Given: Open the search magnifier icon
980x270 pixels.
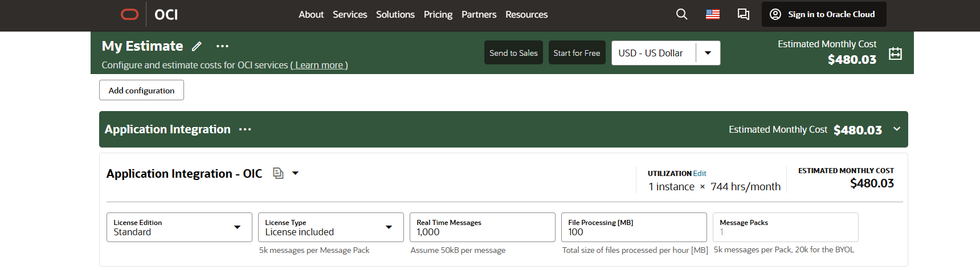Looking at the screenshot, I should click(x=681, y=14).
